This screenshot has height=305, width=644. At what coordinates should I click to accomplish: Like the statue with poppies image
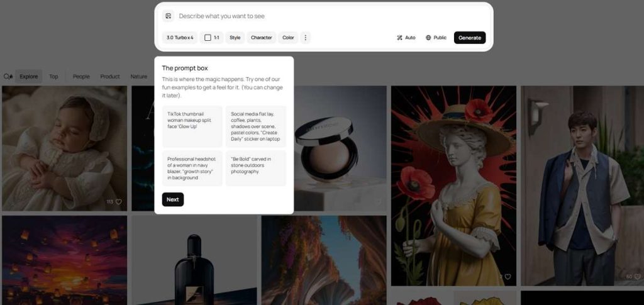[508, 277]
